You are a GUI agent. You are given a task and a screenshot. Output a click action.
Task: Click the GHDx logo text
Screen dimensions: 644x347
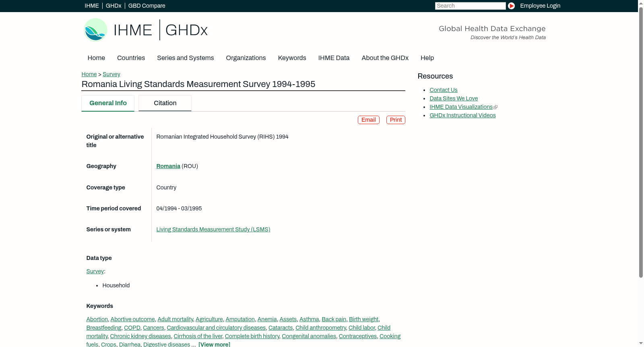click(x=186, y=30)
